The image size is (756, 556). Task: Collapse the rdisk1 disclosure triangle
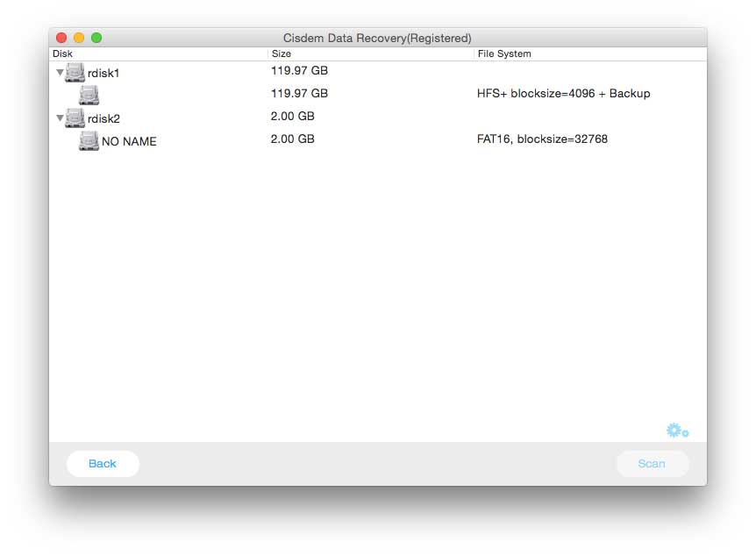pos(60,72)
